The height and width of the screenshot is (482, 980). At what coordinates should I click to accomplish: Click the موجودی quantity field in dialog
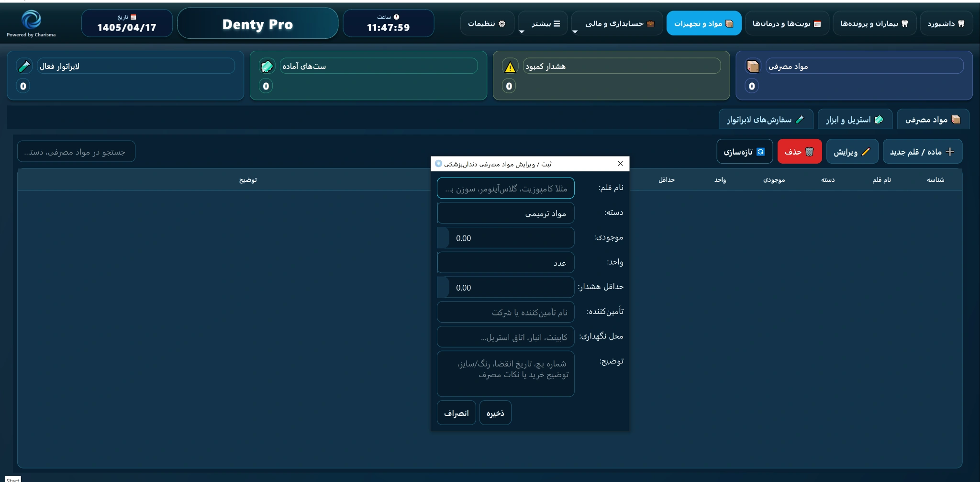506,238
